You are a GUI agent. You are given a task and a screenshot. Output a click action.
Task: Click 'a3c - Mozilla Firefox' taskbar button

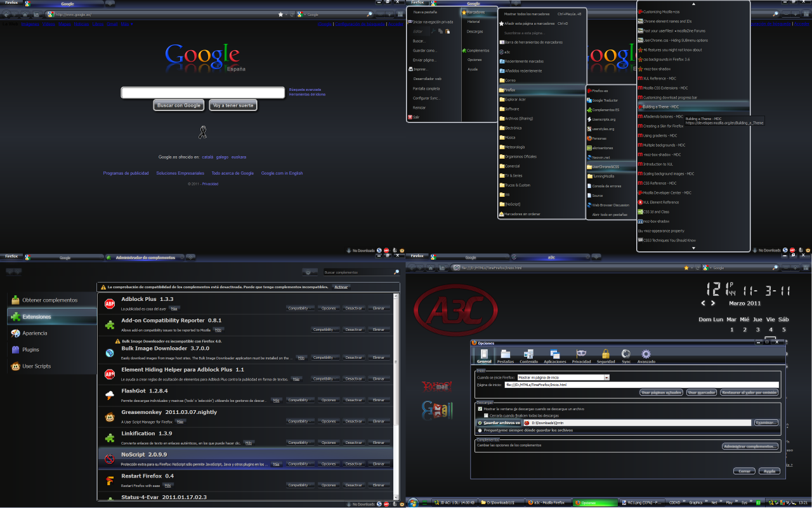549,502
